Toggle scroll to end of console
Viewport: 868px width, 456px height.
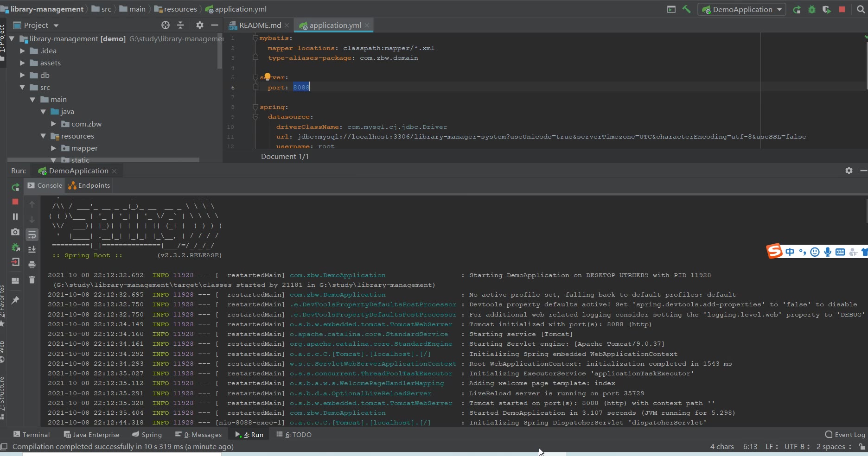(32, 250)
